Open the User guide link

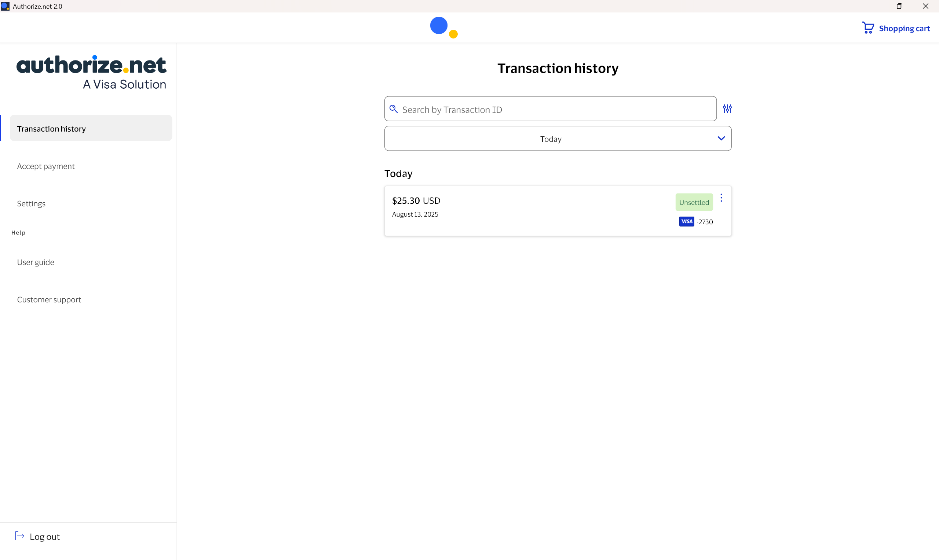coord(36,262)
